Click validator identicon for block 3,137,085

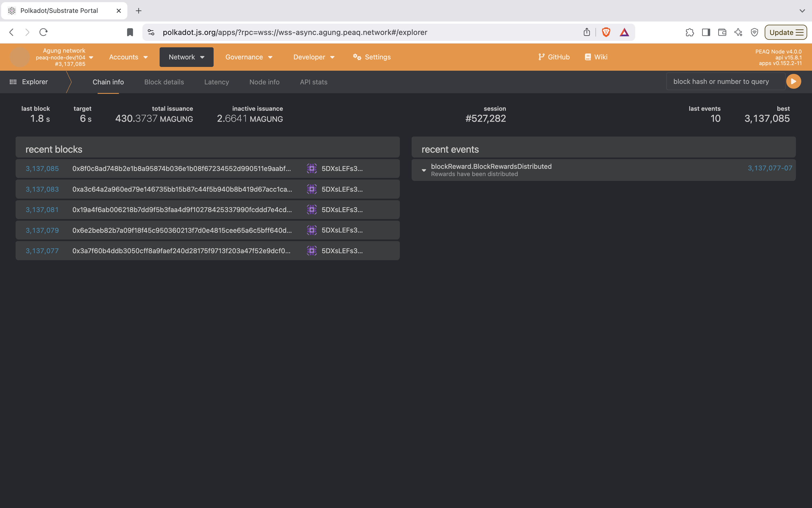pyautogui.click(x=312, y=169)
